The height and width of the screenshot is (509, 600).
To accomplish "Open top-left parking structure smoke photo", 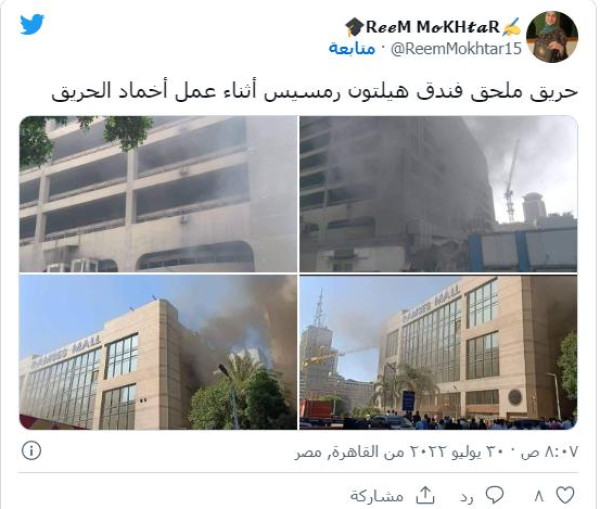I will coord(158,194).
